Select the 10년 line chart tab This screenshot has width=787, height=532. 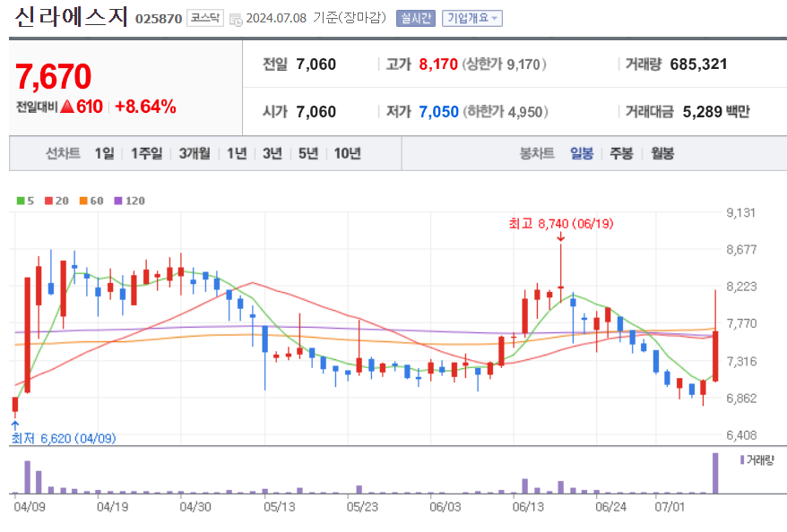[347, 153]
